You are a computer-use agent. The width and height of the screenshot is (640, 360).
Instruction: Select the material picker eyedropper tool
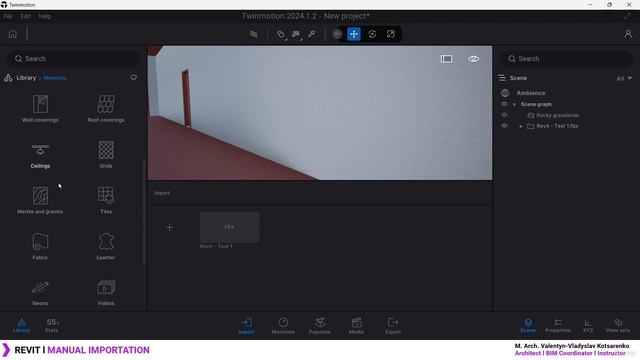(x=311, y=34)
